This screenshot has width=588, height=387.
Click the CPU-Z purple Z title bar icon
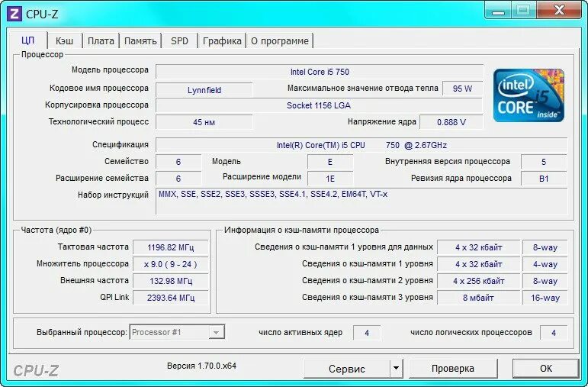click(14, 15)
